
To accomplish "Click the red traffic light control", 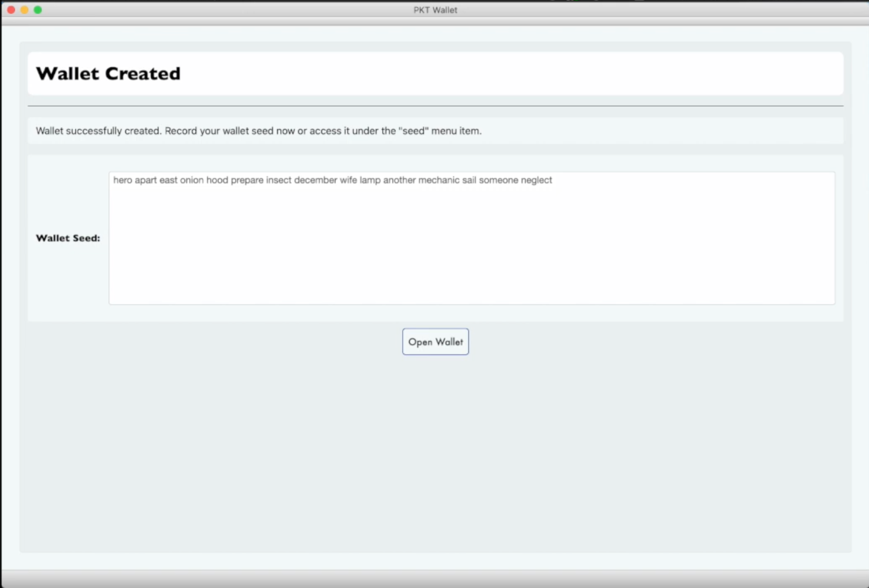I will pos(10,10).
